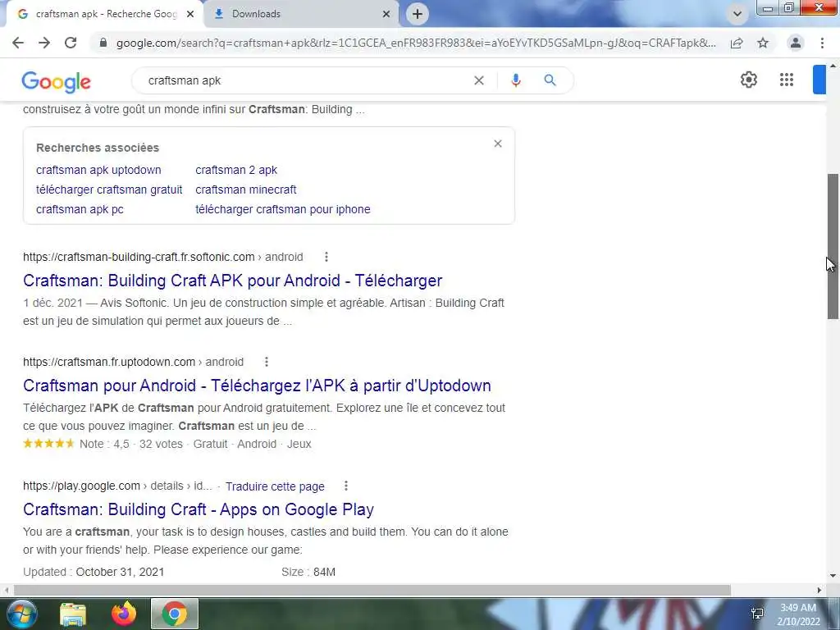
Task: Open related search craftsman apk pc
Action: pyautogui.click(x=80, y=209)
